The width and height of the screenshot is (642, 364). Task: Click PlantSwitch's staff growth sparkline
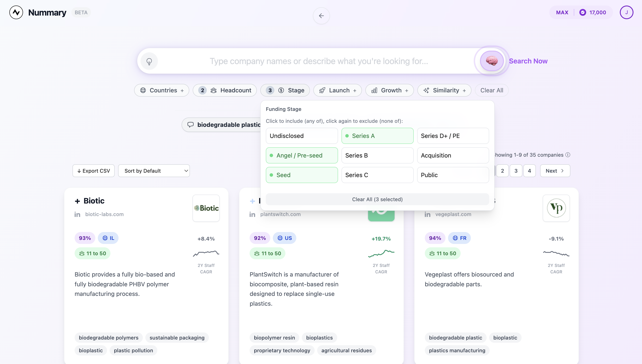coord(381,253)
